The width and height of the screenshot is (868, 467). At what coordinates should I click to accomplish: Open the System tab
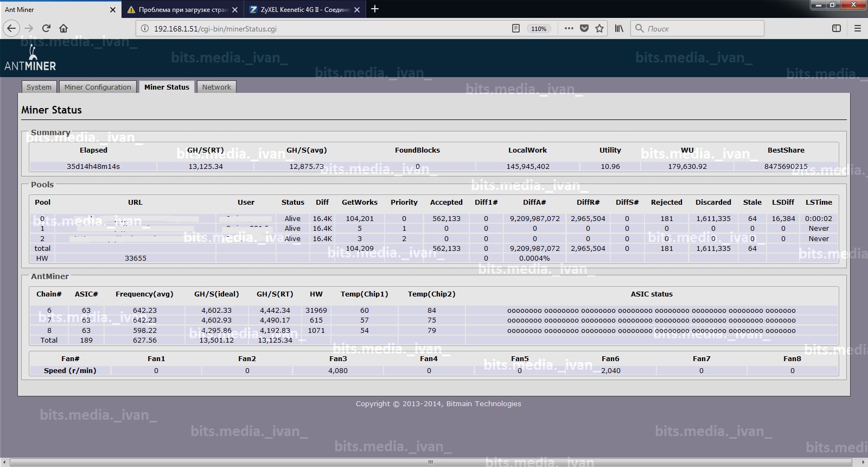coord(39,87)
